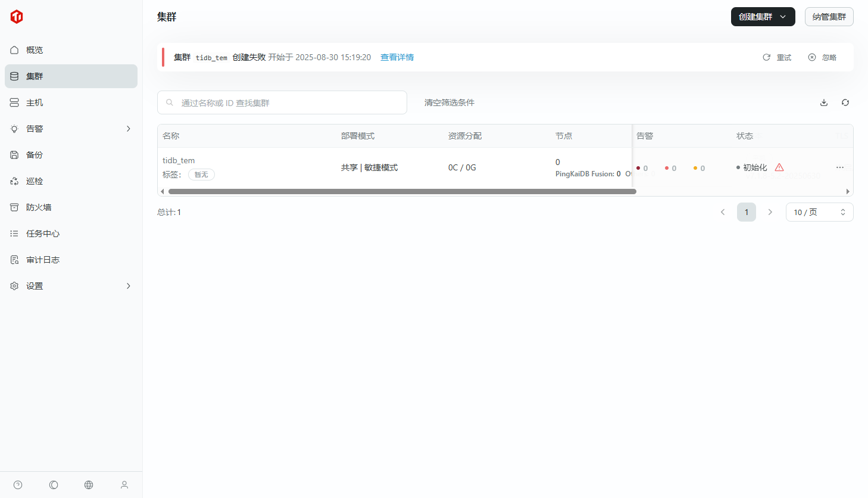
Task: Toggle dark mode with the moon icon
Action: 54,485
